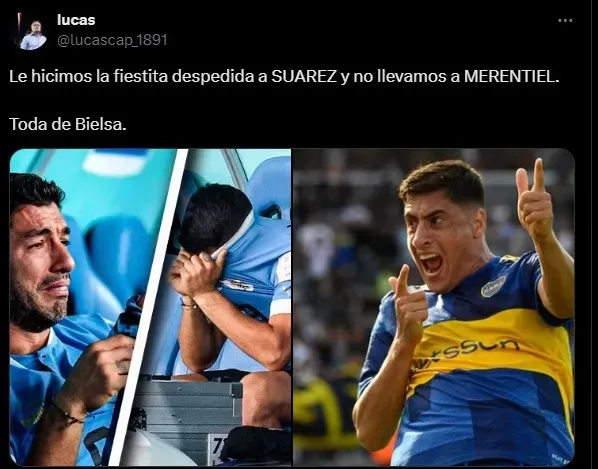The width and height of the screenshot is (598, 469).
Task: Open the @lucascap_1891 handle link
Action: click(x=112, y=40)
